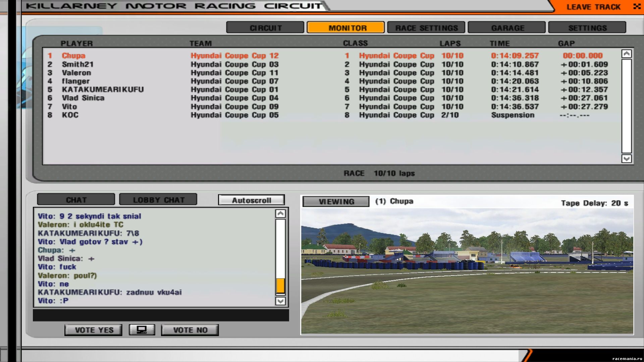The width and height of the screenshot is (644, 362).
Task: Click the LAPS column header
Action: 450,43
